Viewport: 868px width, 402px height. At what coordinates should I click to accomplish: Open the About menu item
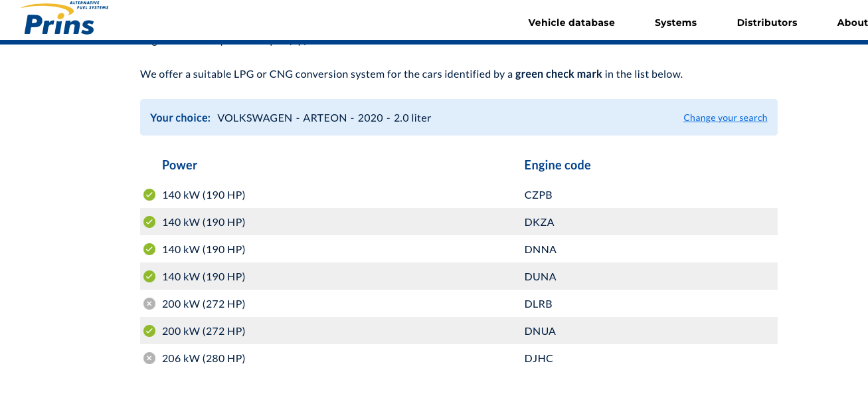(x=852, y=23)
